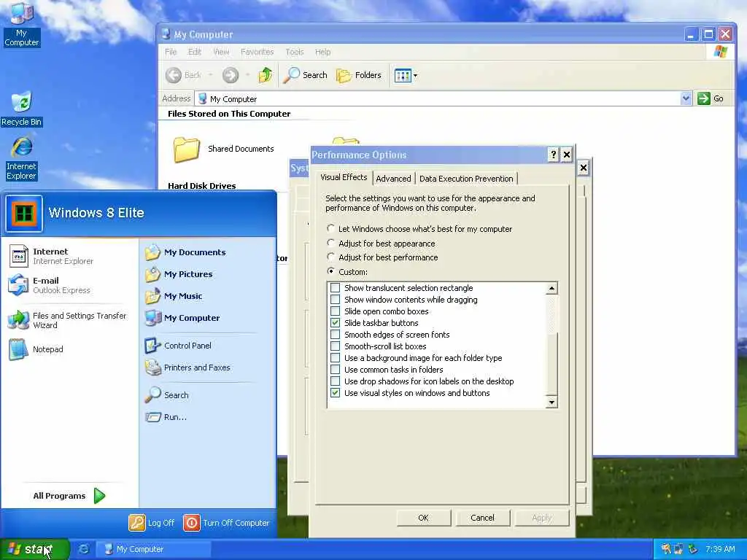
Task: Open the Back history dropdown arrow
Action: (x=210, y=75)
